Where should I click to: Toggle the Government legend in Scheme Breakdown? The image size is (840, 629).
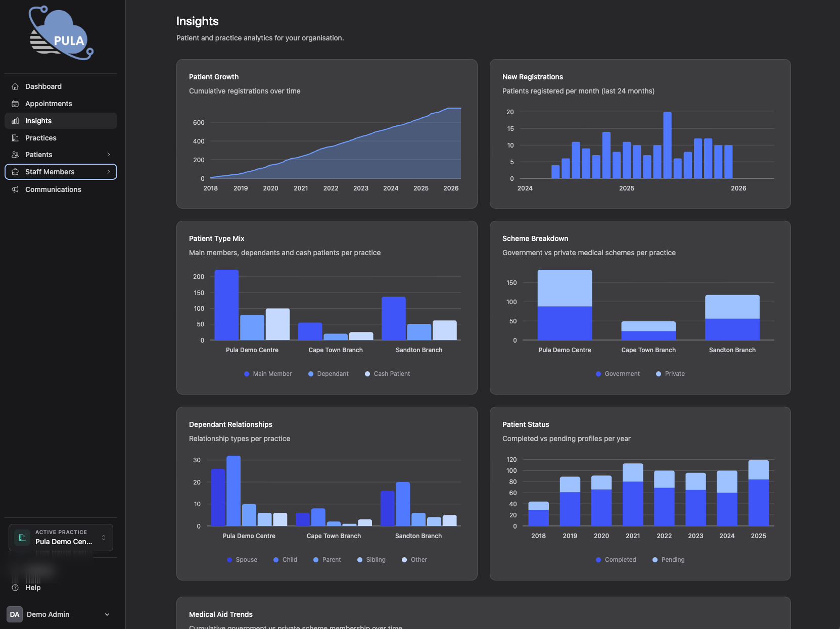point(618,374)
